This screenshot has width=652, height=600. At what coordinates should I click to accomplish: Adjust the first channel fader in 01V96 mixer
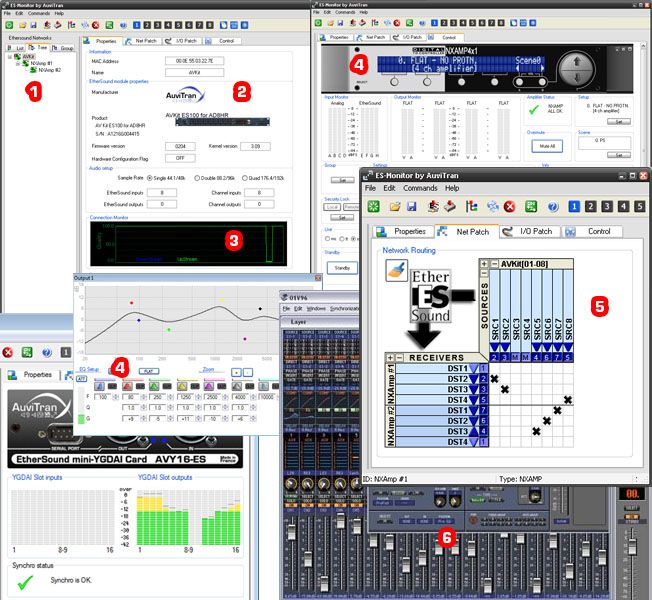pyautogui.click(x=291, y=533)
